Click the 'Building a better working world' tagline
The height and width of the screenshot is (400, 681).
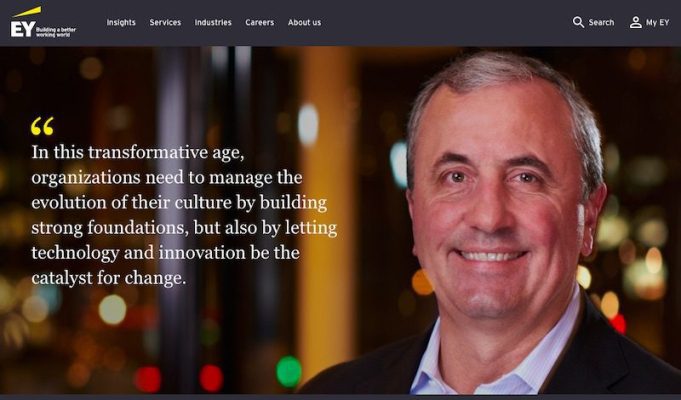pyautogui.click(x=56, y=32)
